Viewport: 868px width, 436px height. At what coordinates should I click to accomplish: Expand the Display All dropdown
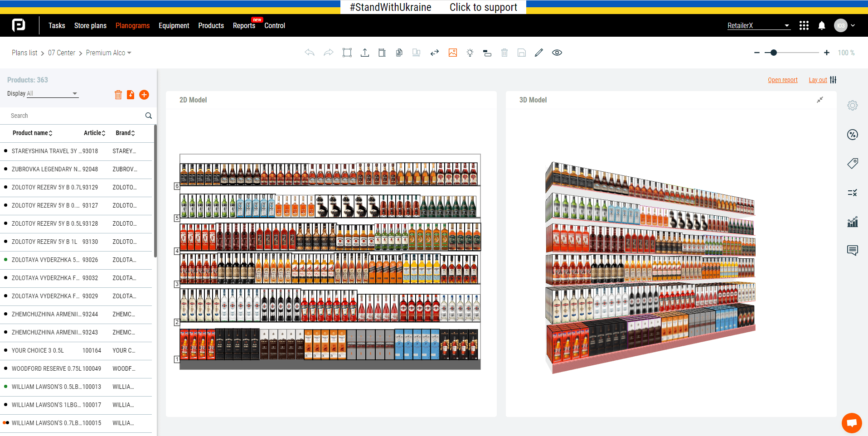coord(52,94)
